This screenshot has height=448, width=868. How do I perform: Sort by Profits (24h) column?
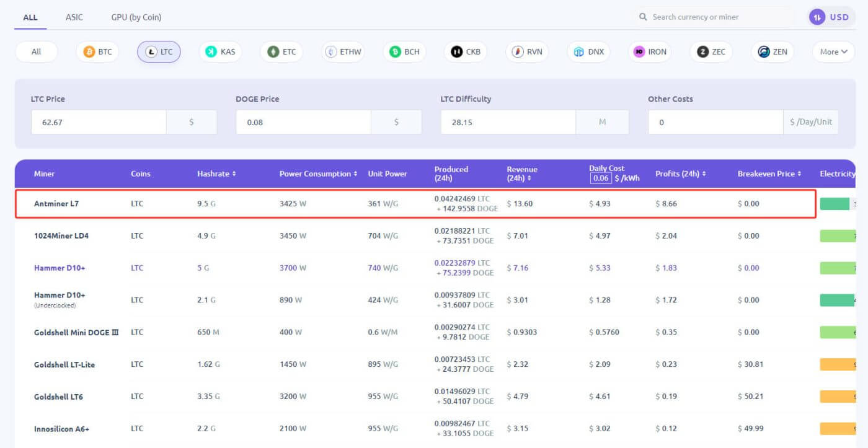680,174
